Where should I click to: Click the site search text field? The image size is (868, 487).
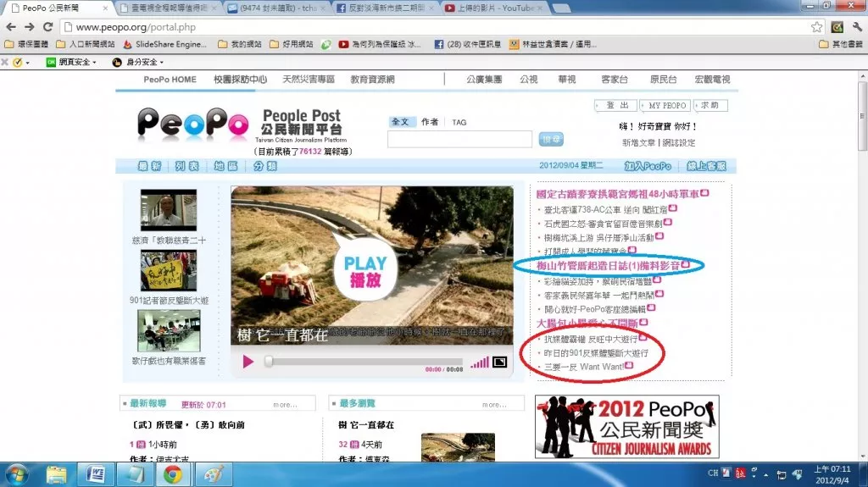click(x=459, y=140)
